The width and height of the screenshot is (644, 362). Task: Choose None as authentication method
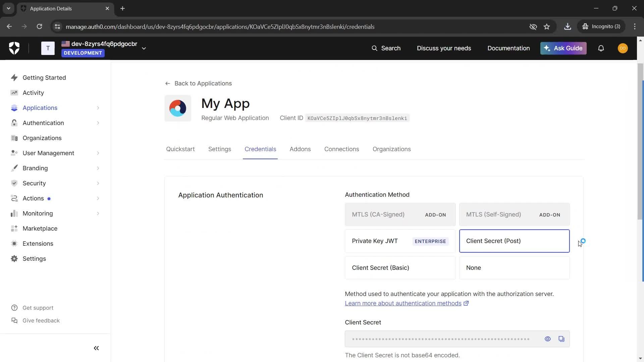click(514, 268)
